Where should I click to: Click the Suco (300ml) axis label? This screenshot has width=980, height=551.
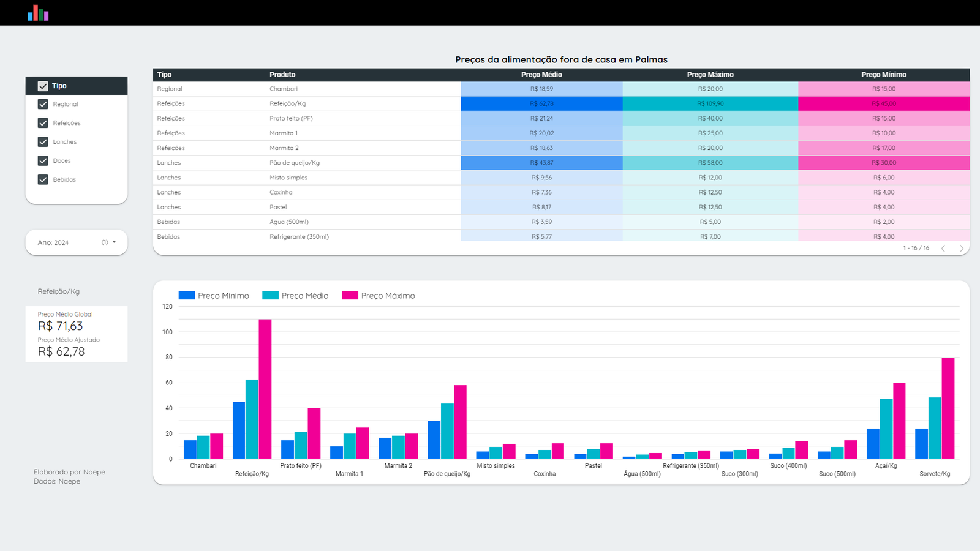(740, 474)
